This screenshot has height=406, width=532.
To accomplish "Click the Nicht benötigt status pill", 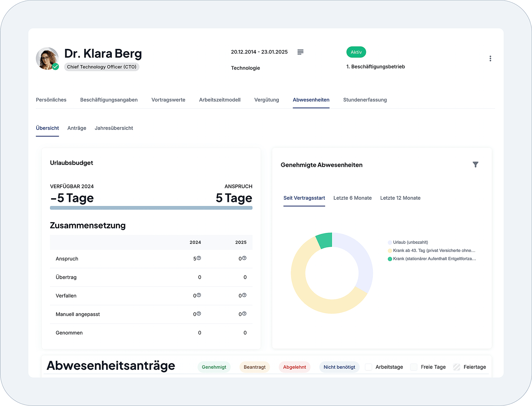I will pos(339,367).
